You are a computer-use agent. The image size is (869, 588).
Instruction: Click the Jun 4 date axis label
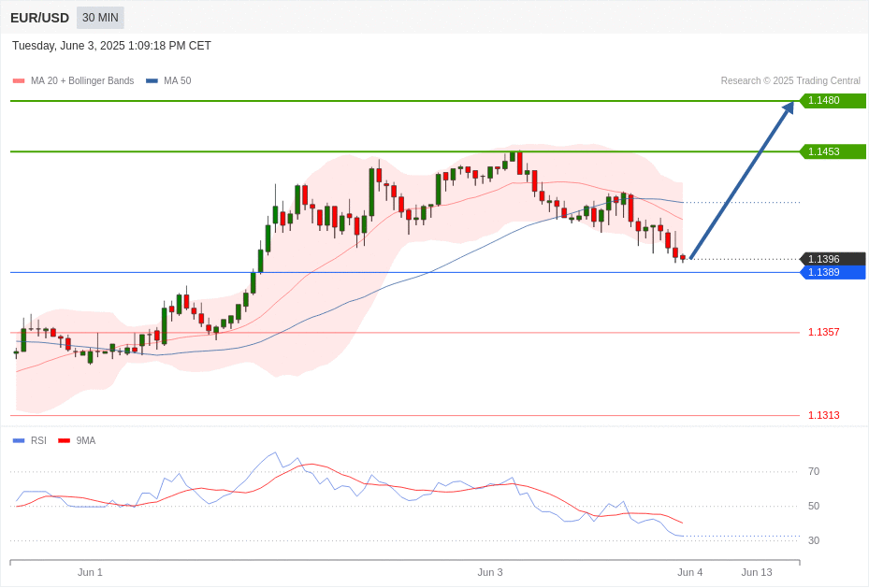(690, 572)
